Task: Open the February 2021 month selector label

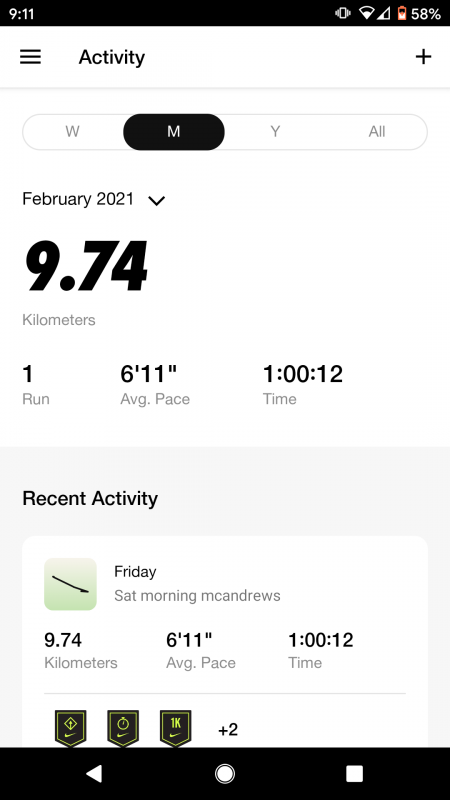Action: coord(78,198)
